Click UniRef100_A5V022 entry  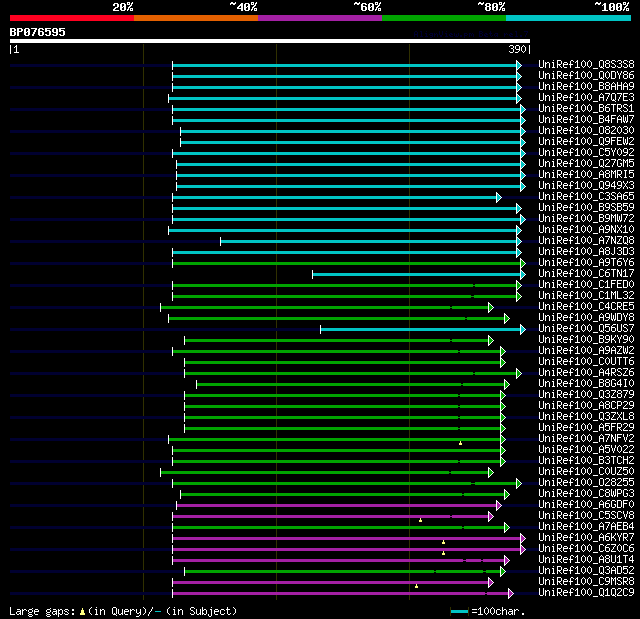tap(586, 450)
